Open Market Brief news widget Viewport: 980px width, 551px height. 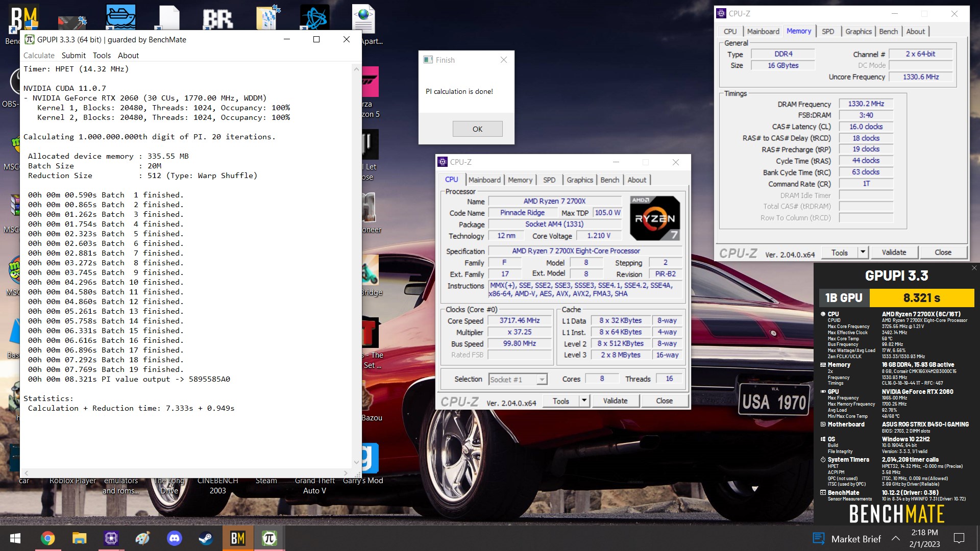coord(847,539)
